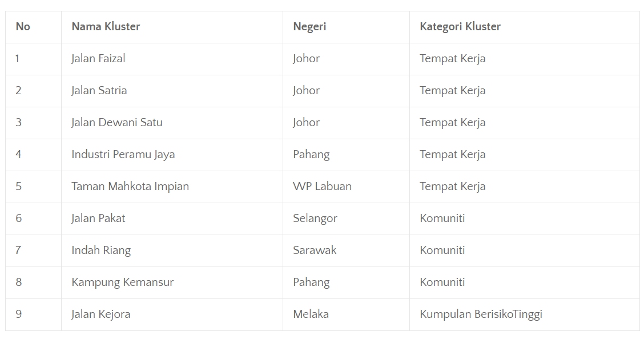
Task: Select the "Melaka" state cell
Action: [x=311, y=314]
